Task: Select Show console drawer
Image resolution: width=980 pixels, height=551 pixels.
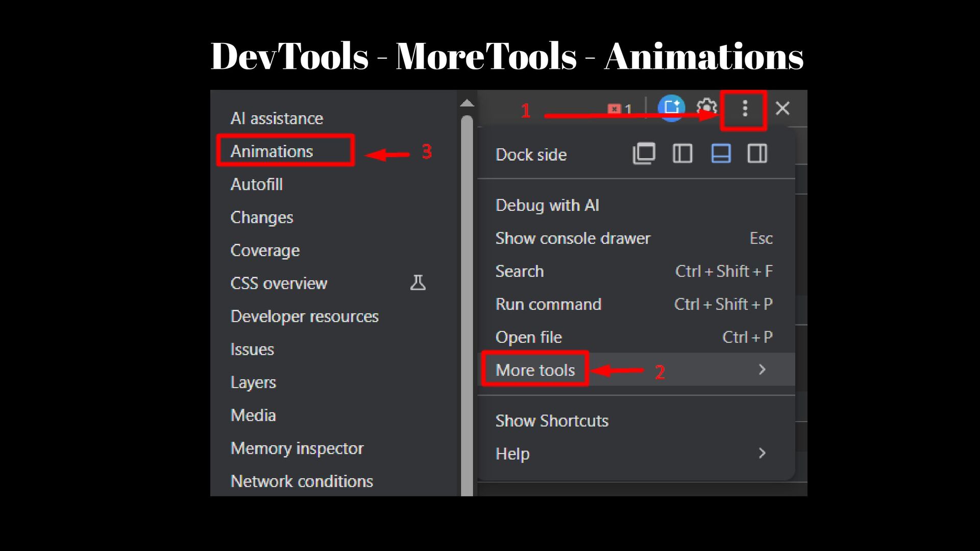Action: coord(573,238)
